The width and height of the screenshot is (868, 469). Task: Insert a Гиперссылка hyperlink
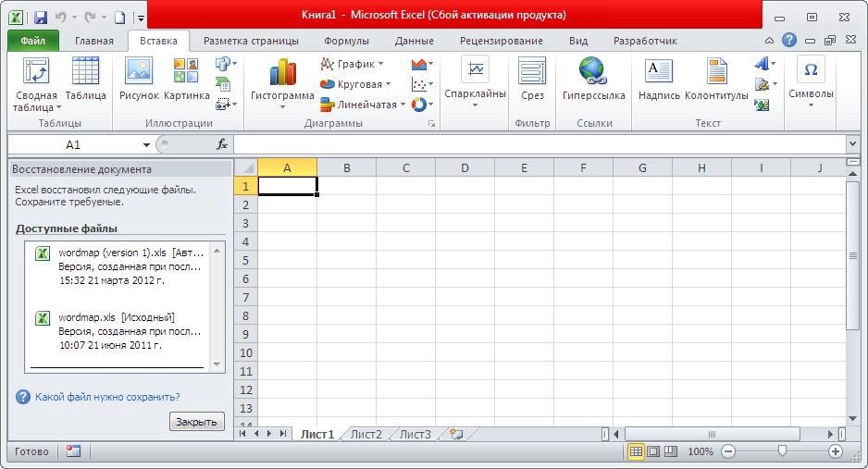(x=593, y=79)
